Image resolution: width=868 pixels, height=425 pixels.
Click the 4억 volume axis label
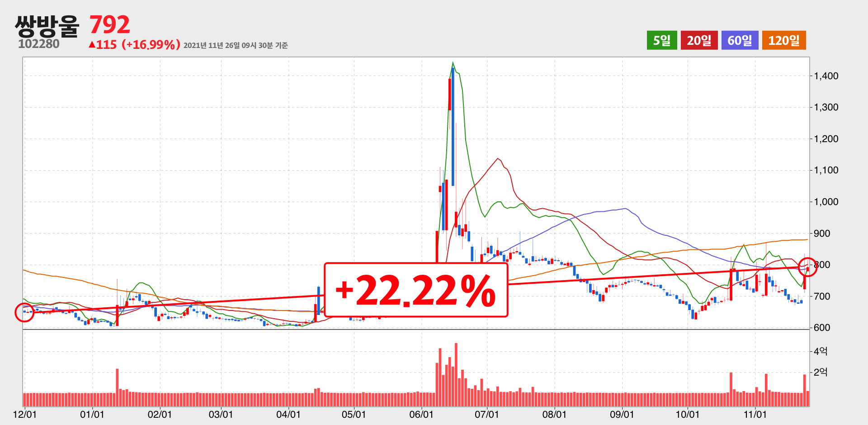tap(821, 351)
